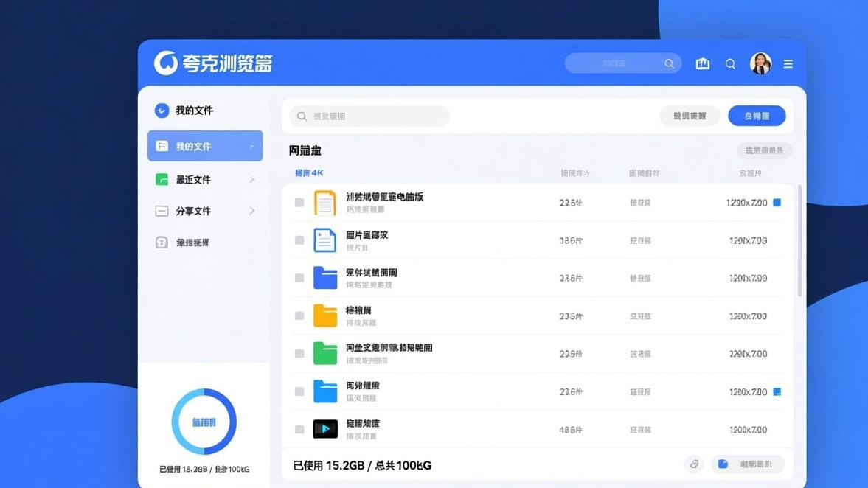Select the checkbox of the yellow folder row
868x488 pixels.
(x=299, y=316)
